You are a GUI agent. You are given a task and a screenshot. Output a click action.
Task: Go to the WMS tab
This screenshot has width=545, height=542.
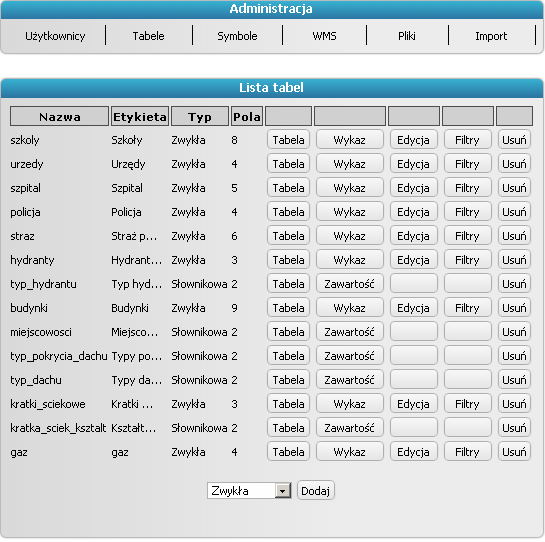tap(324, 36)
